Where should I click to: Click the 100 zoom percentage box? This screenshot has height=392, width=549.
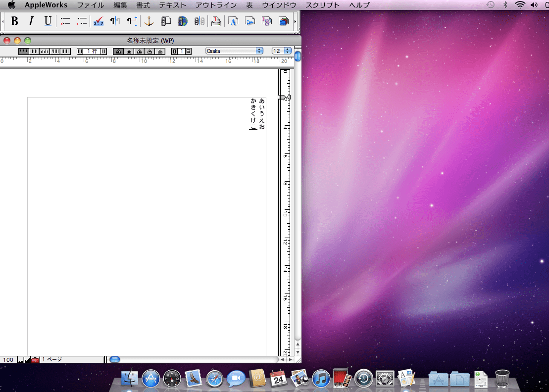[x=8, y=360]
